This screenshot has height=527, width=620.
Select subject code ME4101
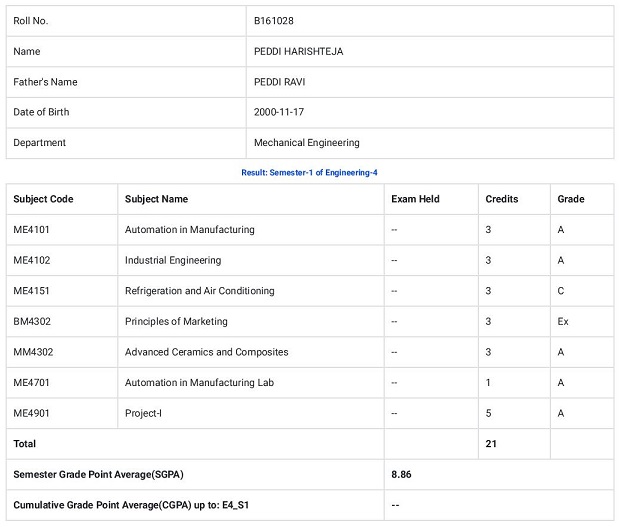pos(32,230)
